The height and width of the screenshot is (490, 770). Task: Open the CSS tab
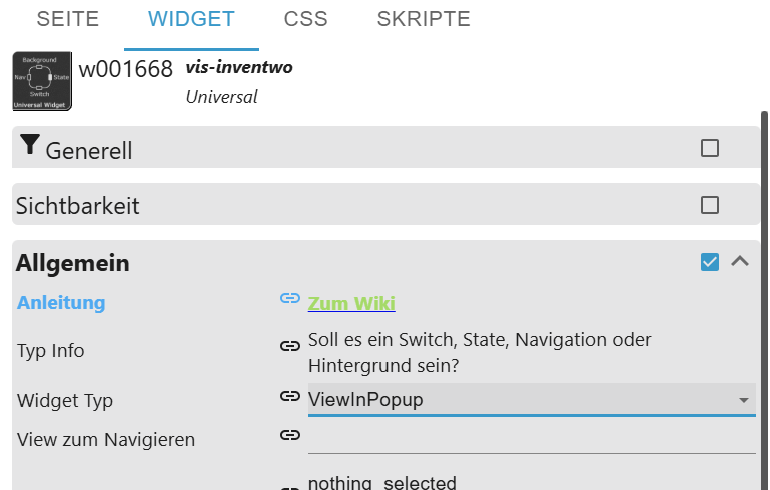click(x=305, y=19)
